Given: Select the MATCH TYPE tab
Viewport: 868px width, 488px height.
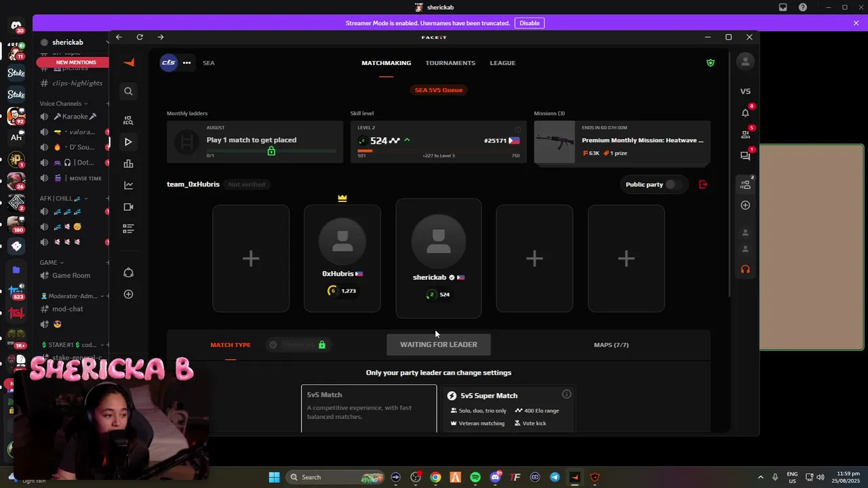Looking at the screenshot, I should pyautogui.click(x=231, y=345).
